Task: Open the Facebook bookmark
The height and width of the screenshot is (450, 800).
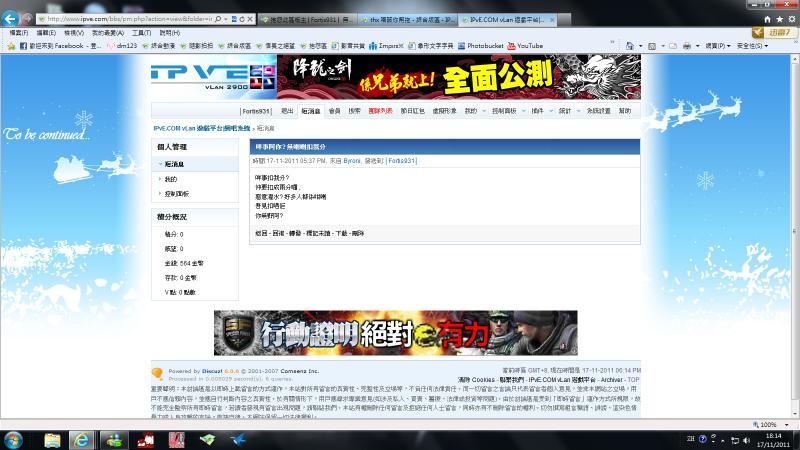Action: (60, 46)
